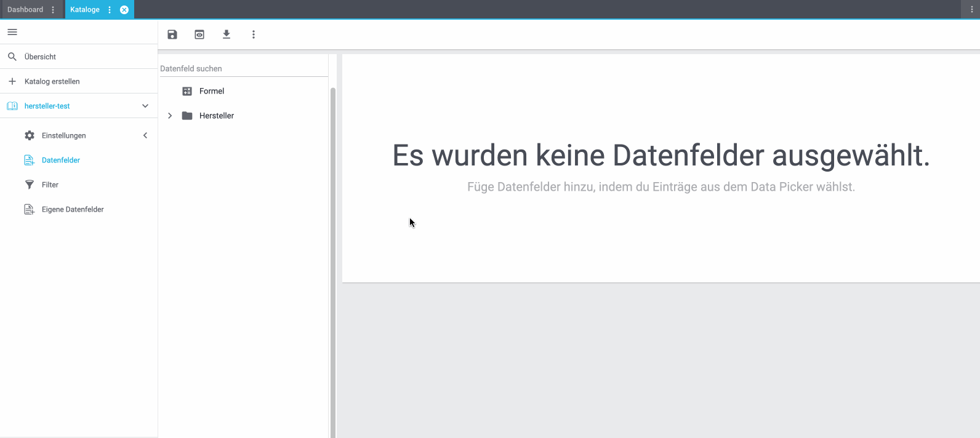980x438 pixels.
Task: Select Katalog erstellen
Action: click(x=52, y=81)
